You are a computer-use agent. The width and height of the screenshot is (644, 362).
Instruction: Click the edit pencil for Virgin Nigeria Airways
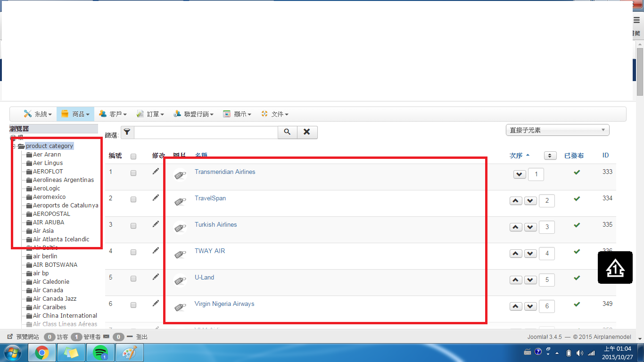pos(156,304)
